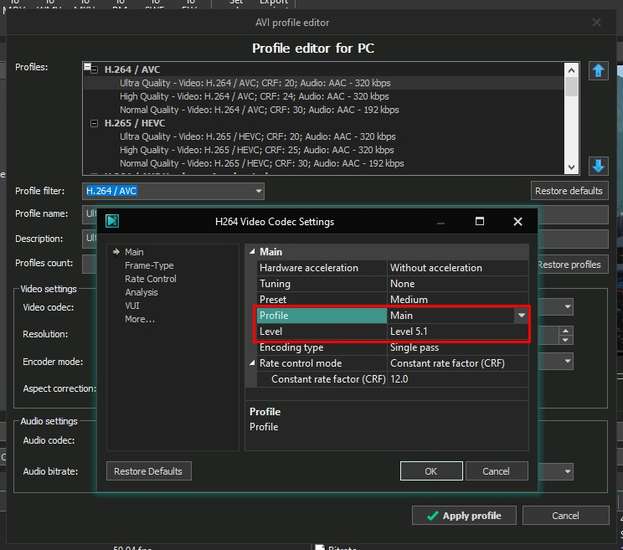
Task: Select Normal Quality H.265 CRF 30 profile
Action: 261,163
